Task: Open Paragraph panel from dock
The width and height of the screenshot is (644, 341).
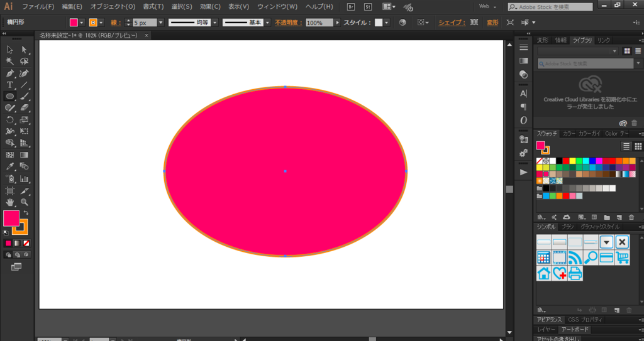Action: pyautogui.click(x=523, y=107)
